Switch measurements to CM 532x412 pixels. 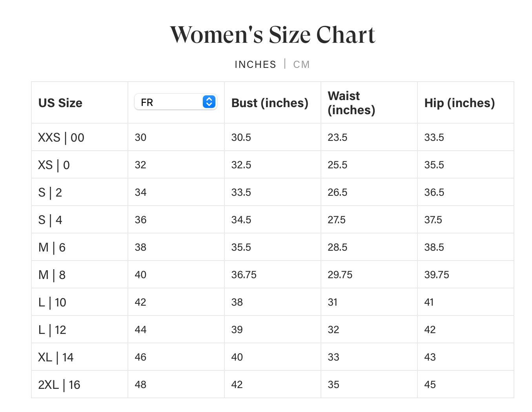[x=301, y=64]
